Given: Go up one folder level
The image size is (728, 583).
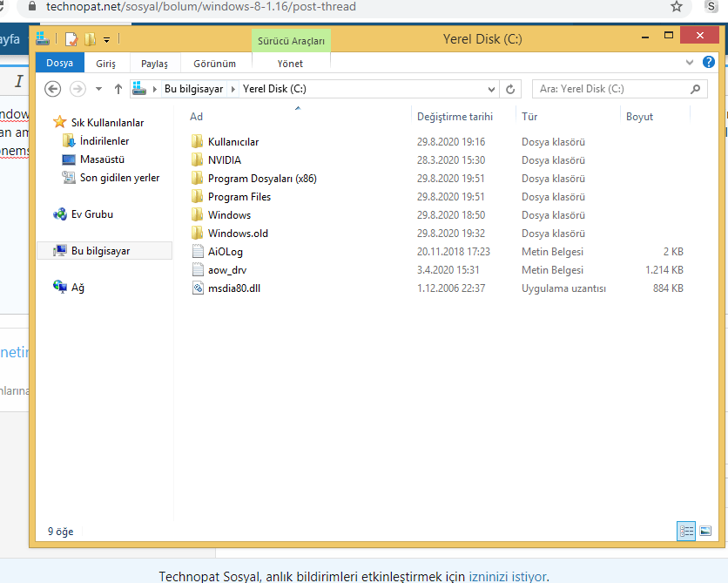Looking at the screenshot, I should (x=118, y=89).
